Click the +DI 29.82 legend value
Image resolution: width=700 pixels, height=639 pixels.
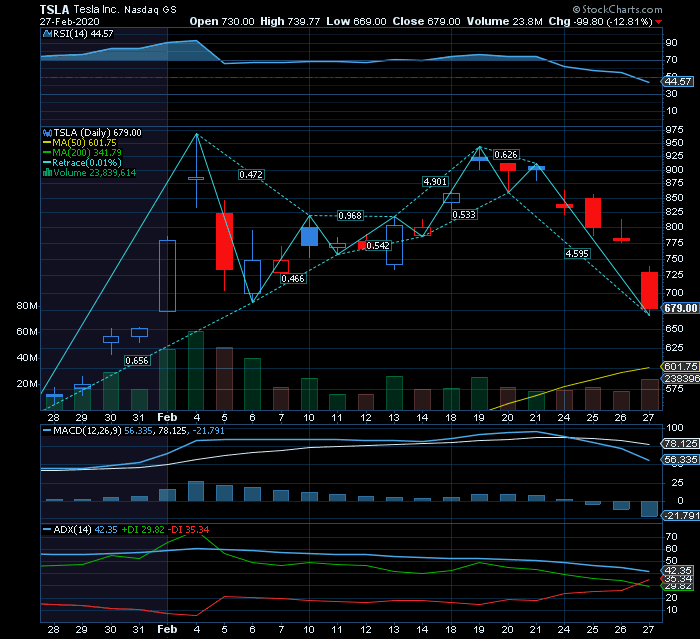pos(143,530)
